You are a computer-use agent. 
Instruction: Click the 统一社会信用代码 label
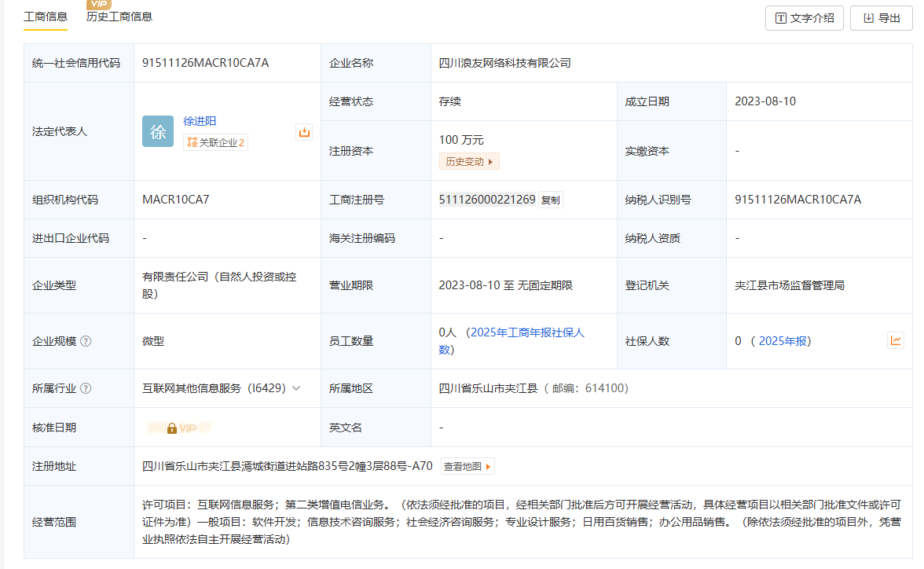pyautogui.click(x=76, y=63)
